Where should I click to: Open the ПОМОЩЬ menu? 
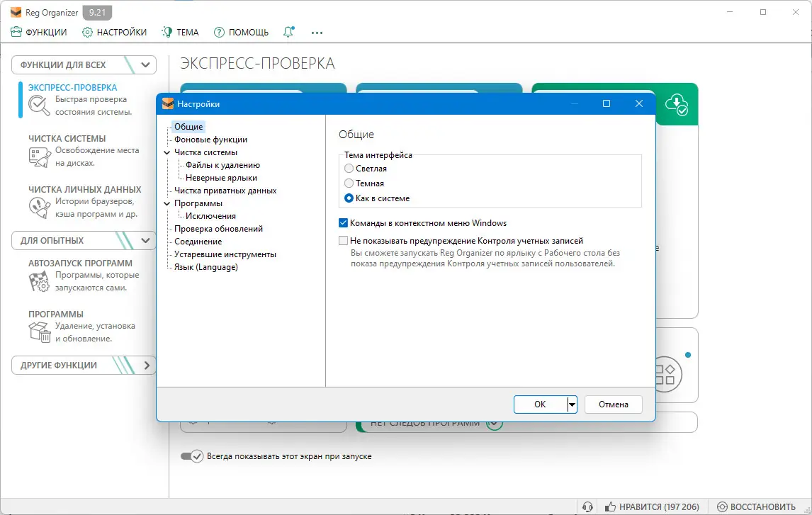click(x=242, y=32)
